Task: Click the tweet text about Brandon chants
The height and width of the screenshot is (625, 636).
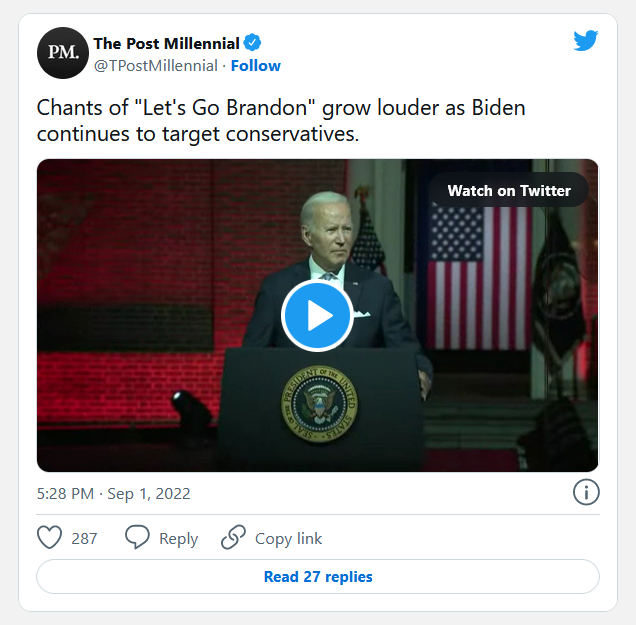Action: [x=280, y=120]
